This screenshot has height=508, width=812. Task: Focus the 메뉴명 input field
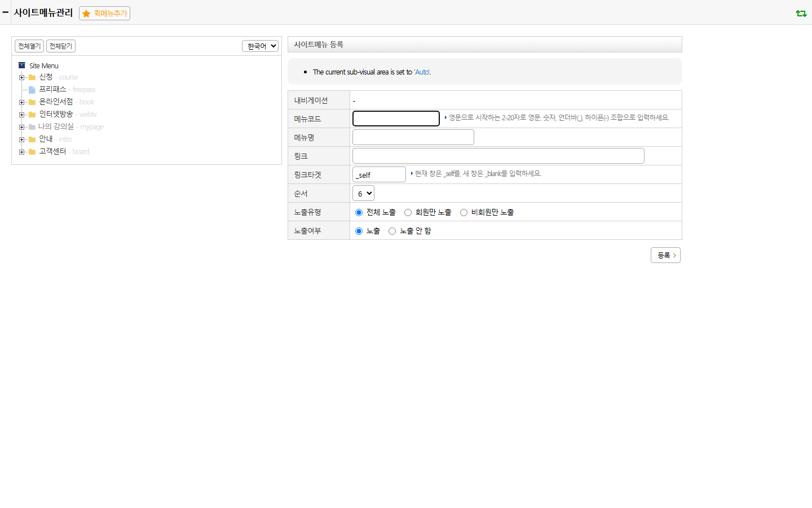[413, 137]
